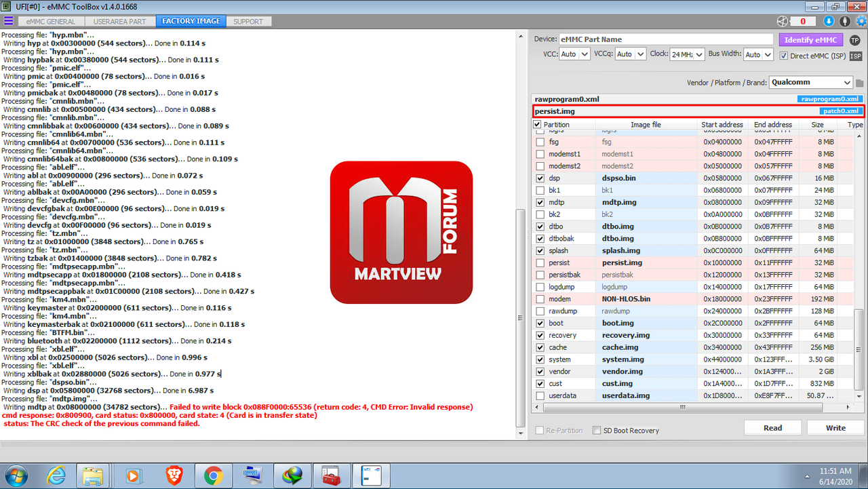Check the modem partition checkbox

(540, 299)
